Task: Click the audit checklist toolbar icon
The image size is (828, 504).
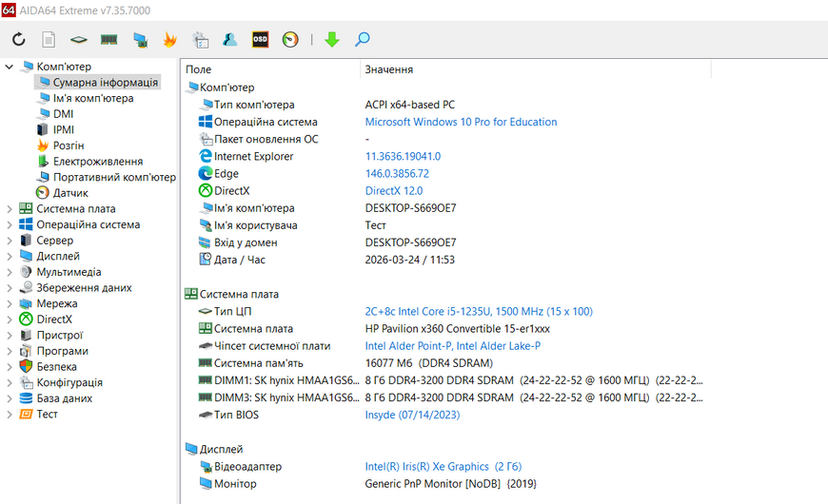Action: [x=201, y=40]
